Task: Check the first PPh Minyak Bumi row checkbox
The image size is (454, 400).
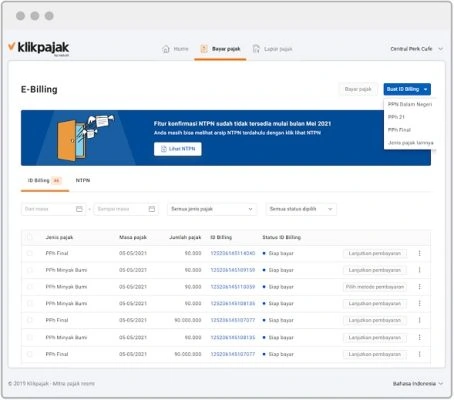Action: 29,270
